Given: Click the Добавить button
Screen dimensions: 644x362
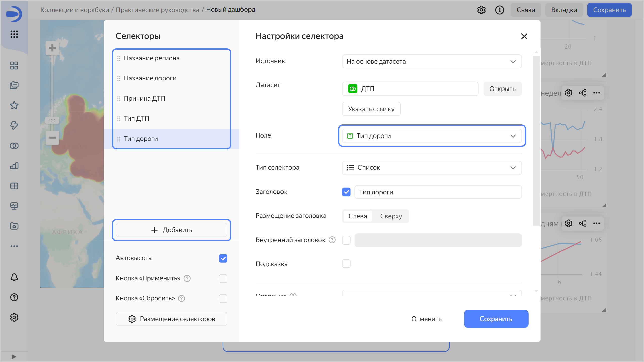Looking at the screenshot, I should point(172,230).
